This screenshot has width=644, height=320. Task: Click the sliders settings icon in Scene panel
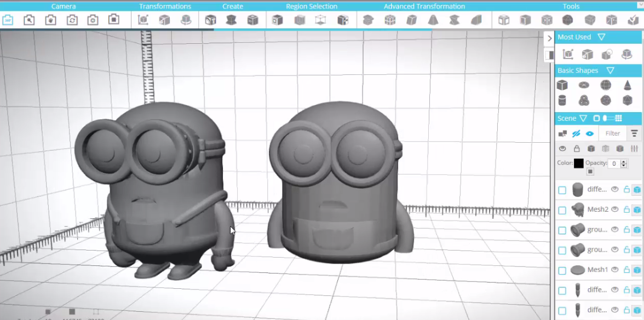[634, 149]
